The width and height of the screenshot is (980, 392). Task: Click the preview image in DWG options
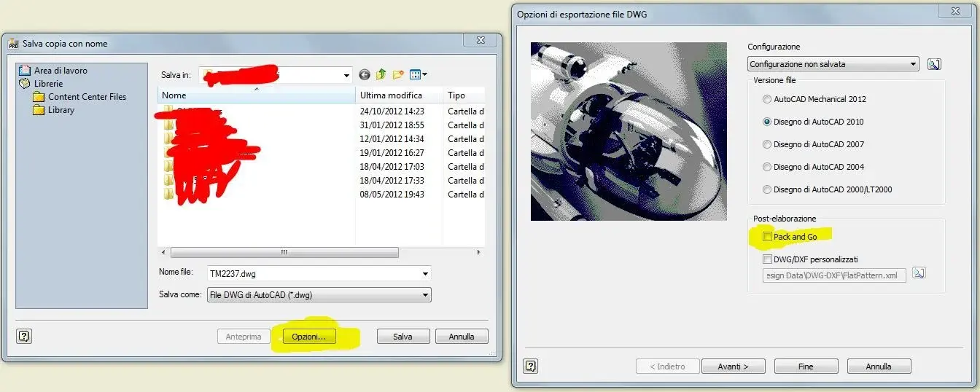pyautogui.click(x=629, y=131)
